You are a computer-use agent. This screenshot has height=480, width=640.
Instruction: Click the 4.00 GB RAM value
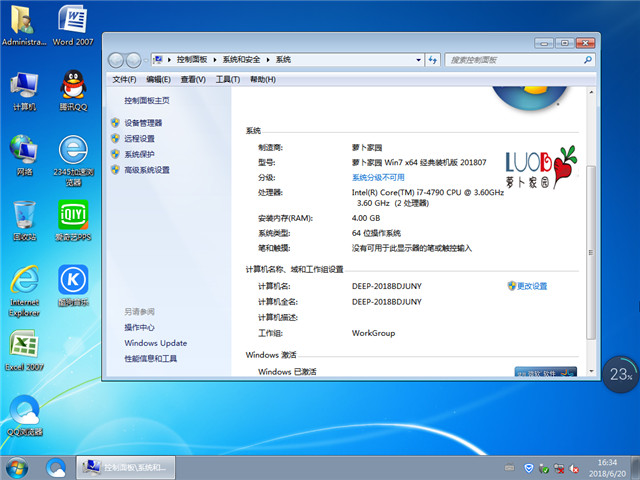[366, 218]
